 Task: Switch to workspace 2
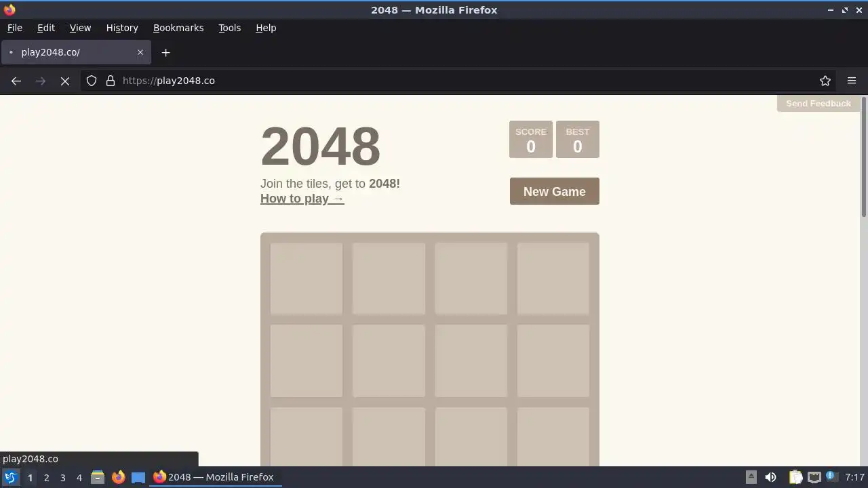(x=46, y=477)
